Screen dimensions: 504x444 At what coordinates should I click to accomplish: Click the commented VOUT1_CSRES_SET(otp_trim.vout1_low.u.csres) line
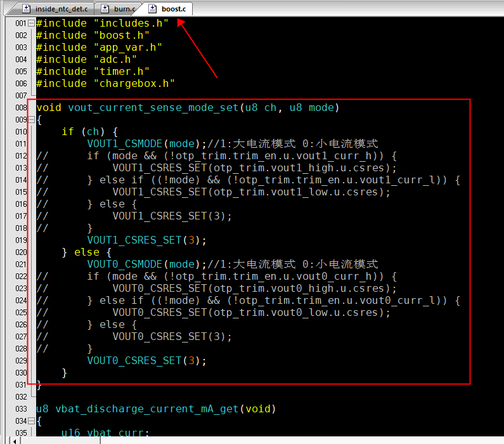251,192
